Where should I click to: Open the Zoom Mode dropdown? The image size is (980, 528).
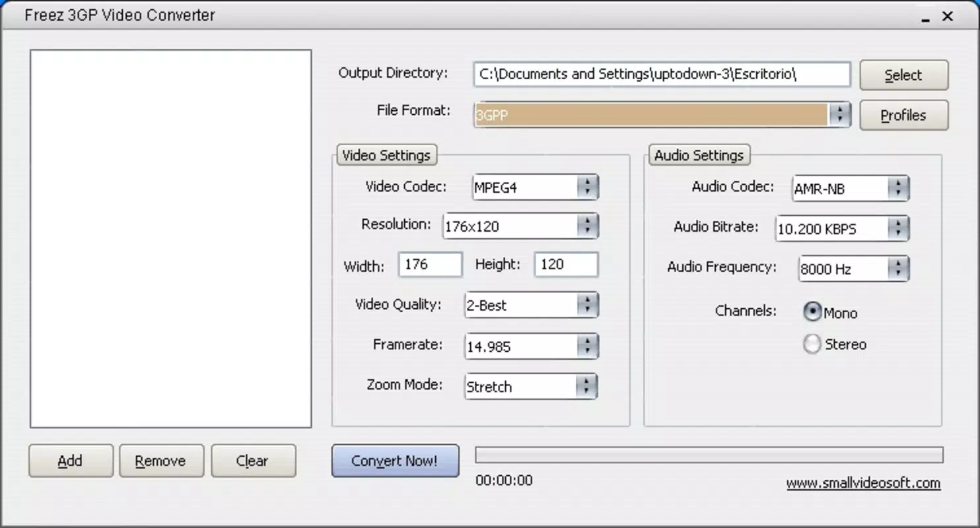click(532, 387)
